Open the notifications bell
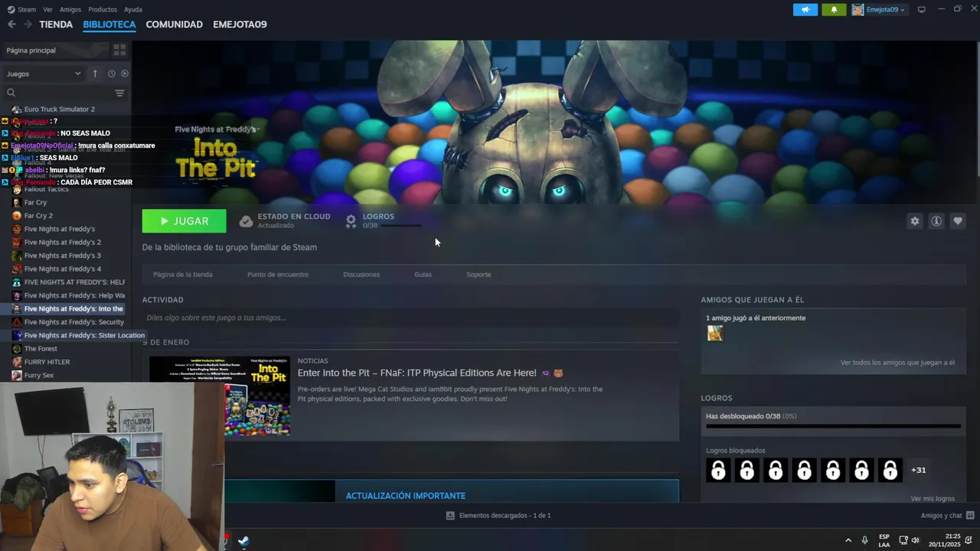The image size is (980, 551). click(834, 9)
